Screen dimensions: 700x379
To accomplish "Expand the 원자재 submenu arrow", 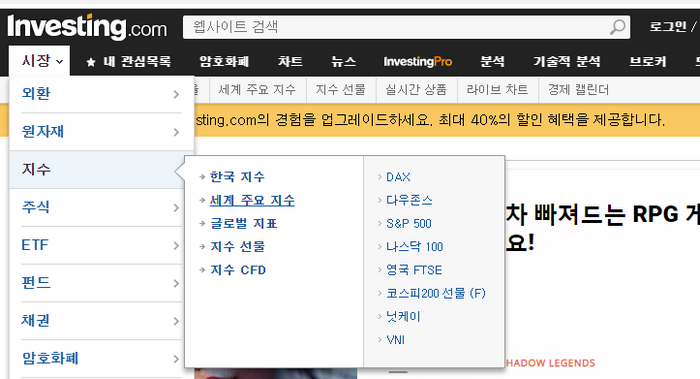I will (x=176, y=132).
